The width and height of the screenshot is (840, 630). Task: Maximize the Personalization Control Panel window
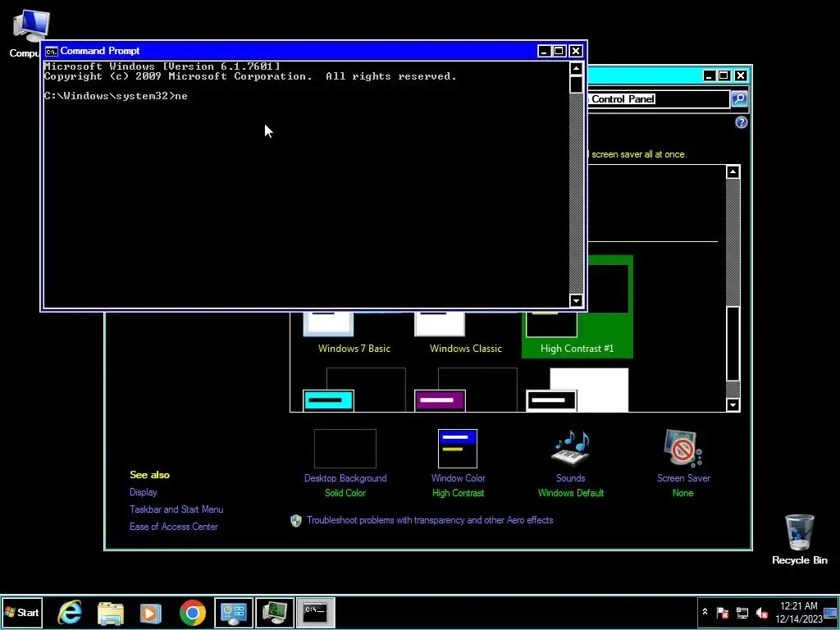click(724, 75)
